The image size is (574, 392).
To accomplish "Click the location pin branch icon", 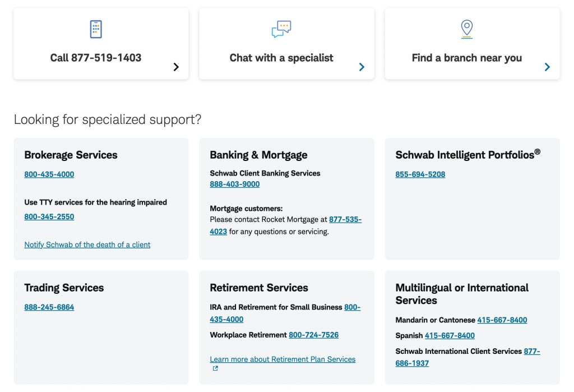I will click(x=466, y=29).
